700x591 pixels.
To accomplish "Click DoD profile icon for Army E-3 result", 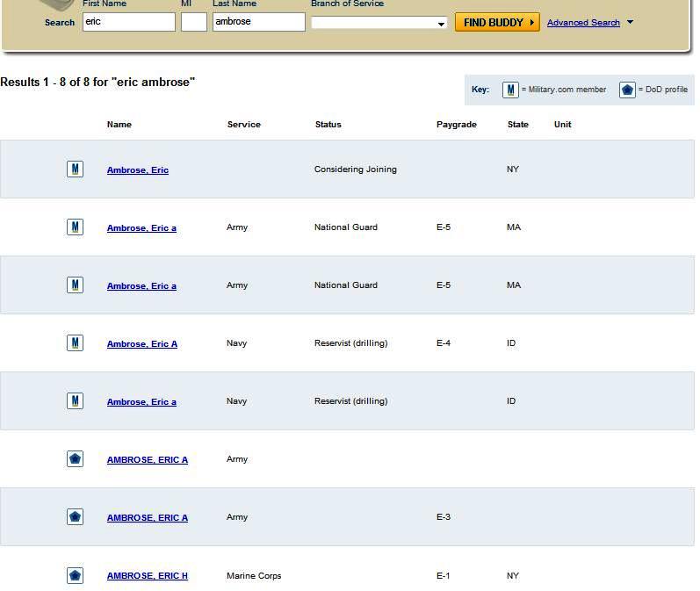I will tap(76, 517).
